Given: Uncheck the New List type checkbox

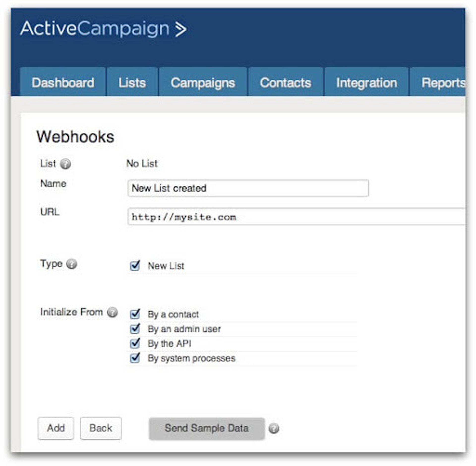Looking at the screenshot, I should click(x=135, y=266).
